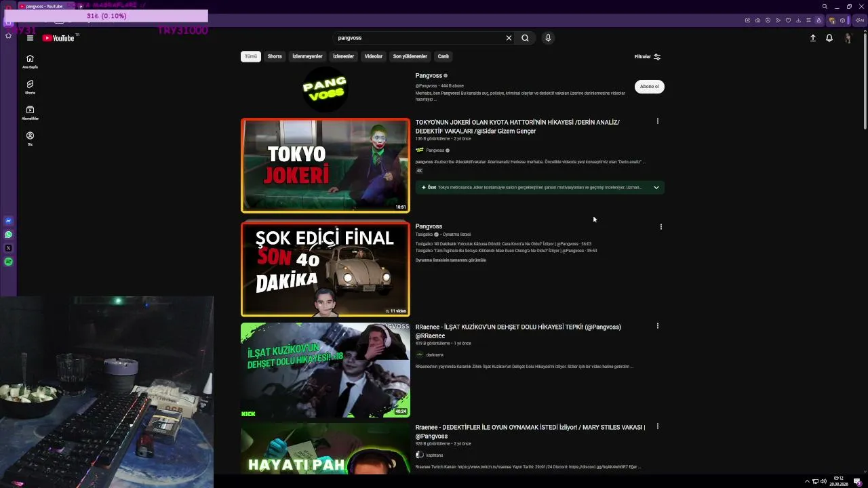Submit search with the magnifier button

(x=525, y=38)
